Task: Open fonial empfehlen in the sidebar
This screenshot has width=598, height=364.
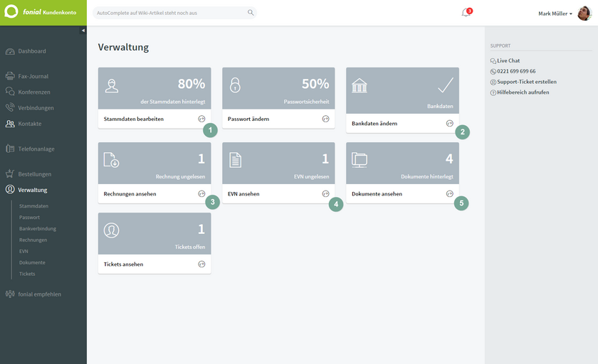Action: (39, 294)
